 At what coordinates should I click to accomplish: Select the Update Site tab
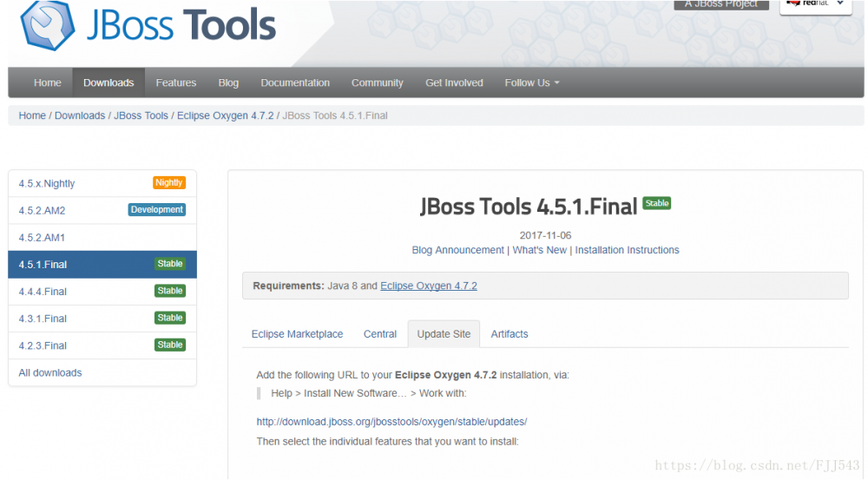tap(444, 334)
